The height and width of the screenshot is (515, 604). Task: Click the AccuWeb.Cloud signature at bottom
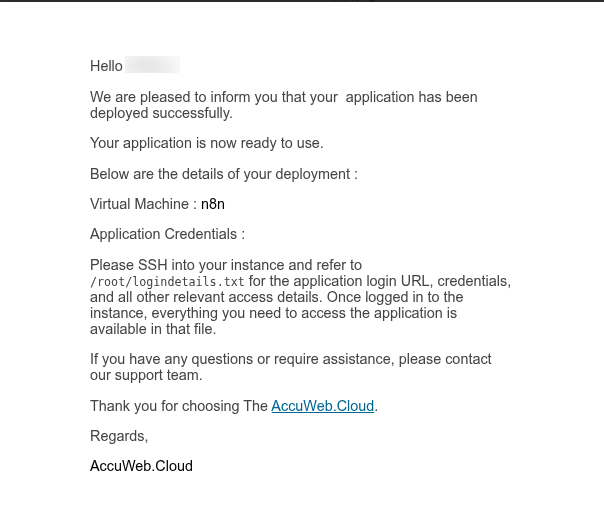[141, 466]
